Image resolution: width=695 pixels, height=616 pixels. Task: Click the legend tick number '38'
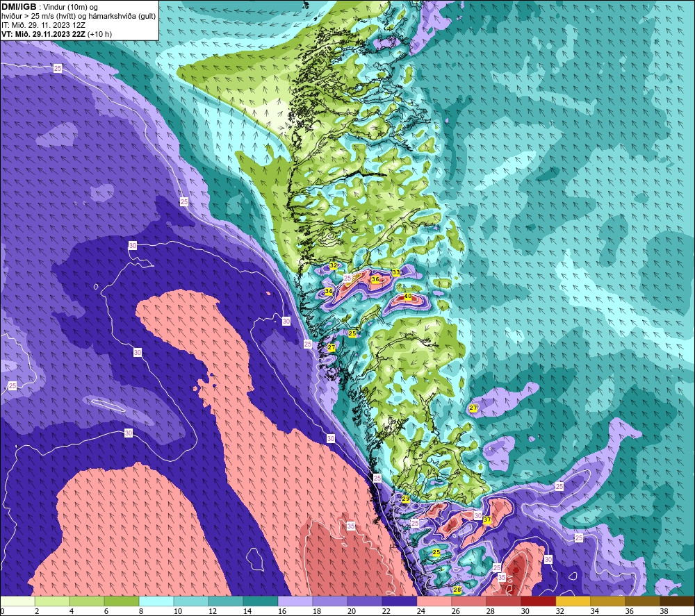click(664, 611)
